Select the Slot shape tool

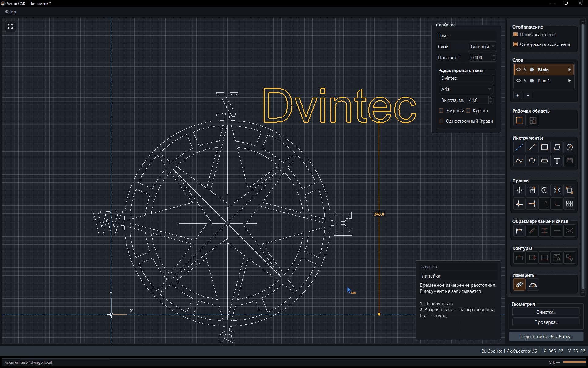(545, 161)
